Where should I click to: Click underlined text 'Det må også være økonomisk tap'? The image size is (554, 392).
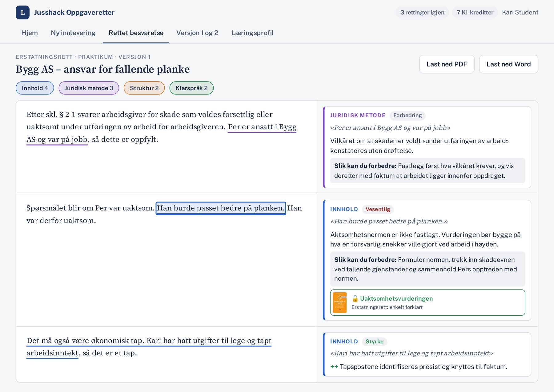(85, 341)
